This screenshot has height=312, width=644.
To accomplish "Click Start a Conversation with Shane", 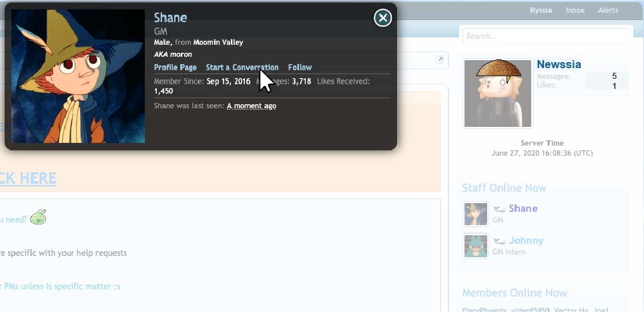I will click(x=242, y=67).
